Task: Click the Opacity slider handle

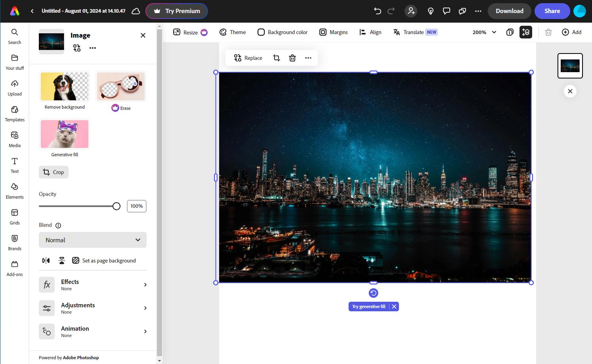Action: (x=116, y=206)
